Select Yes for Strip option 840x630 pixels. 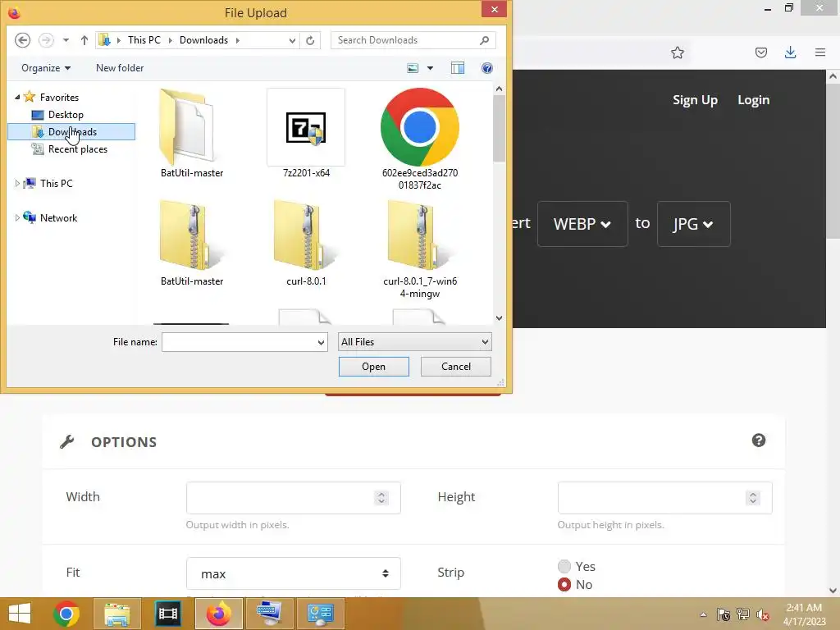(564, 566)
